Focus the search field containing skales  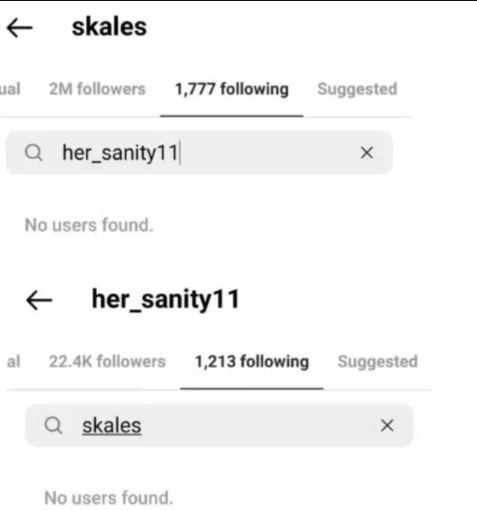tap(219, 425)
